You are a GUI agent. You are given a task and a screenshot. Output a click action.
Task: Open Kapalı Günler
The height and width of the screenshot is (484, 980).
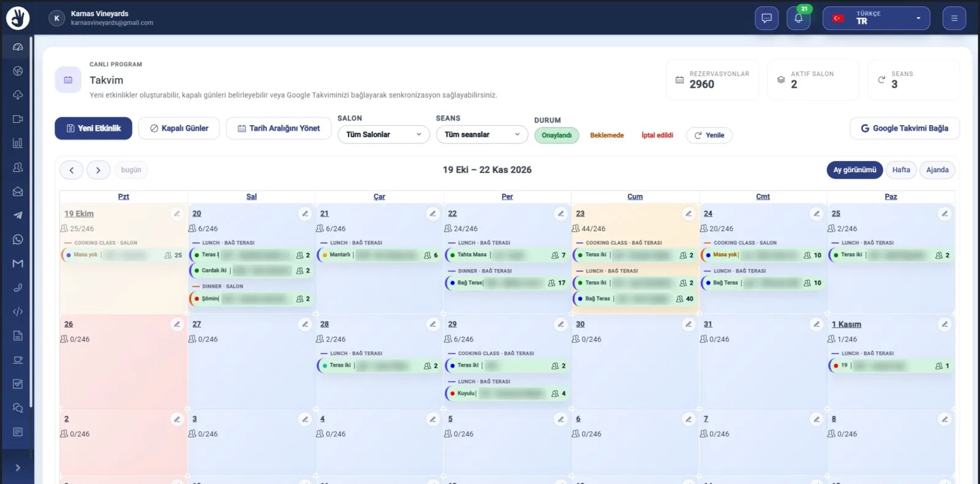click(x=179, y=129)
